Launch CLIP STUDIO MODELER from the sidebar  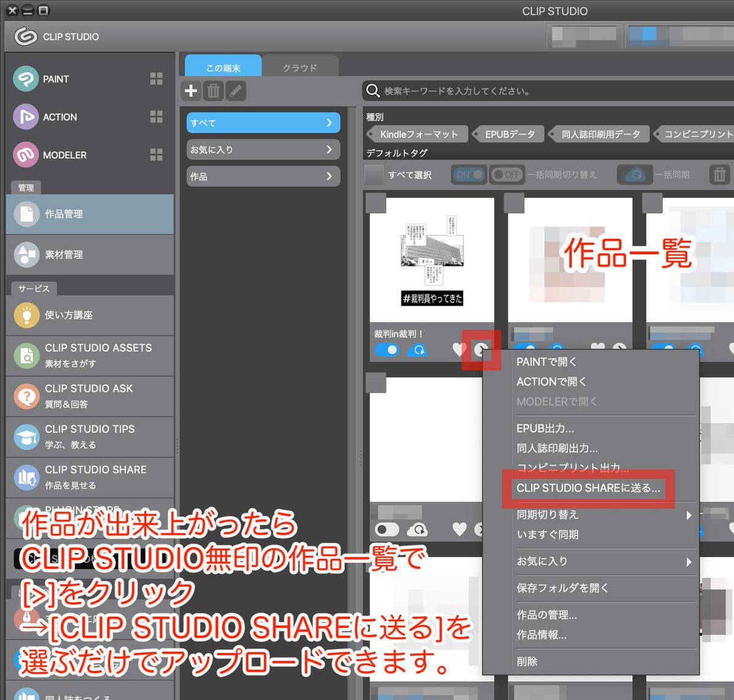point(50,155)
